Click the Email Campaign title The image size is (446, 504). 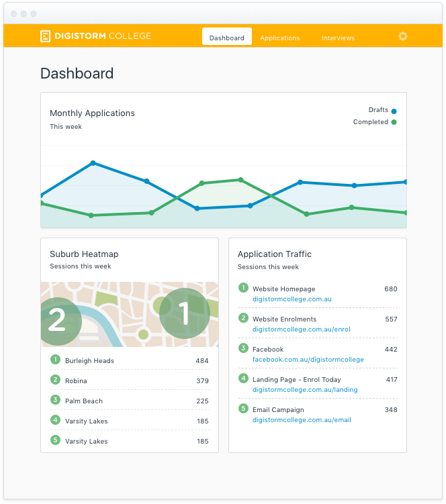278,410
